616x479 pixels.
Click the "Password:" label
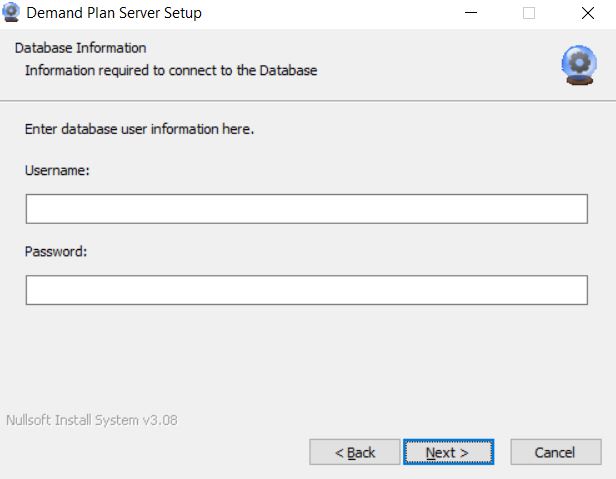tap(56, 252)
